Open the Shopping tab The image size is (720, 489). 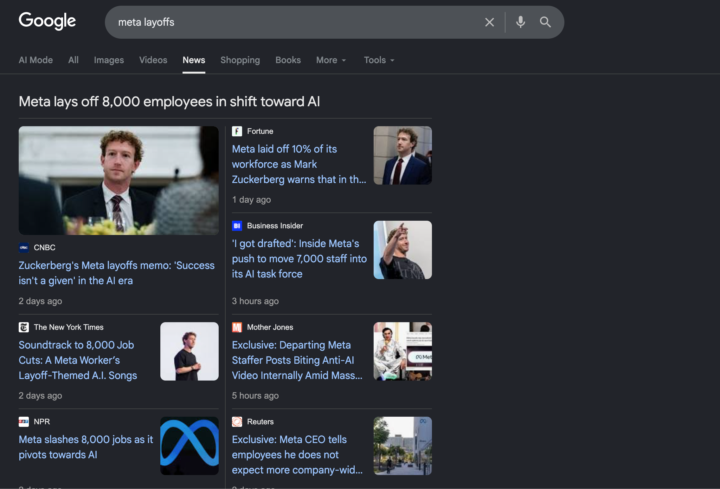(240, 60)
